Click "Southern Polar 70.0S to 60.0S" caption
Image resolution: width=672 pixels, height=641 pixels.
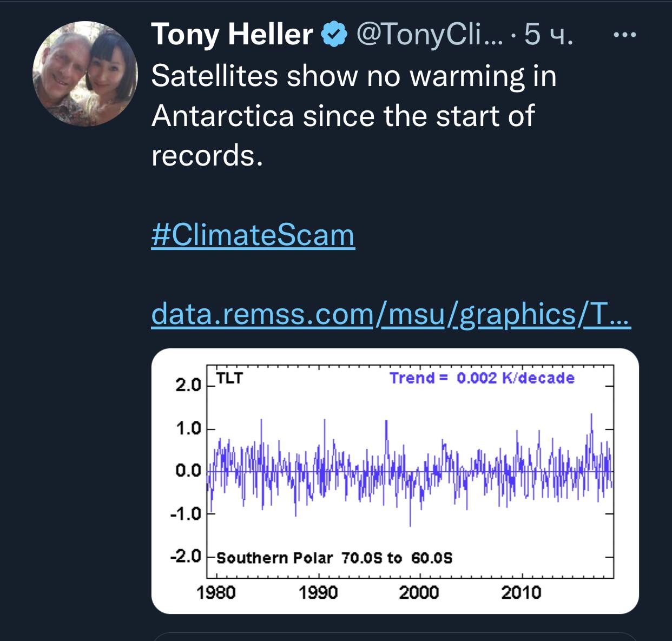[334, 557]
